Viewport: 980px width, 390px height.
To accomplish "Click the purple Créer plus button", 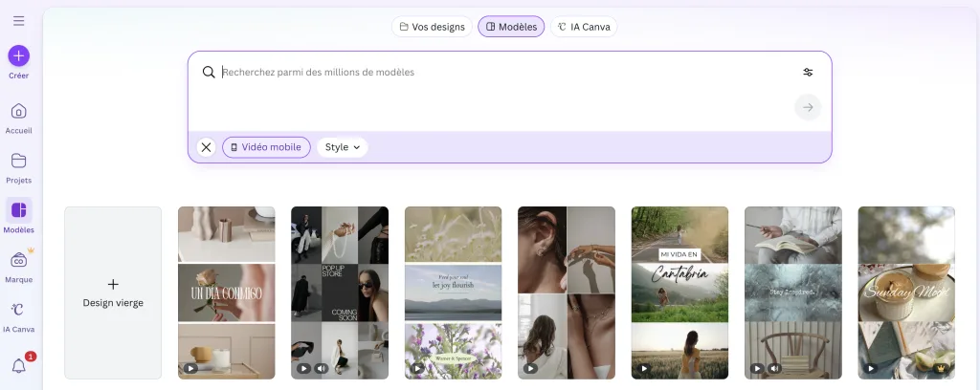I will [19, 55].
